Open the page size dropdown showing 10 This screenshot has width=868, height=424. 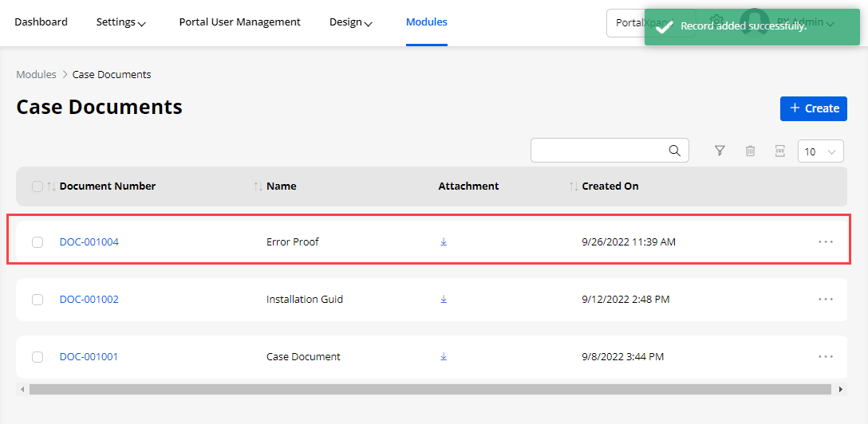pos(820,151)
